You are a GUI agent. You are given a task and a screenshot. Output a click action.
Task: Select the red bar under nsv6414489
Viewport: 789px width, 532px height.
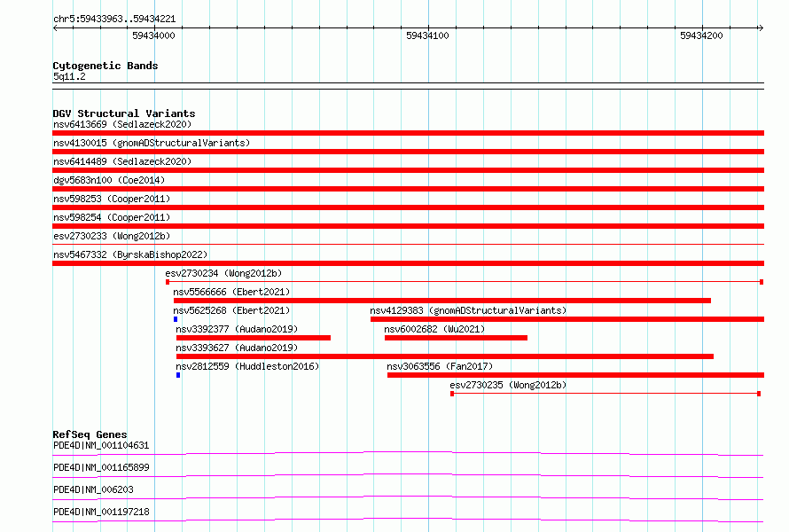click(x=408, y=170)
